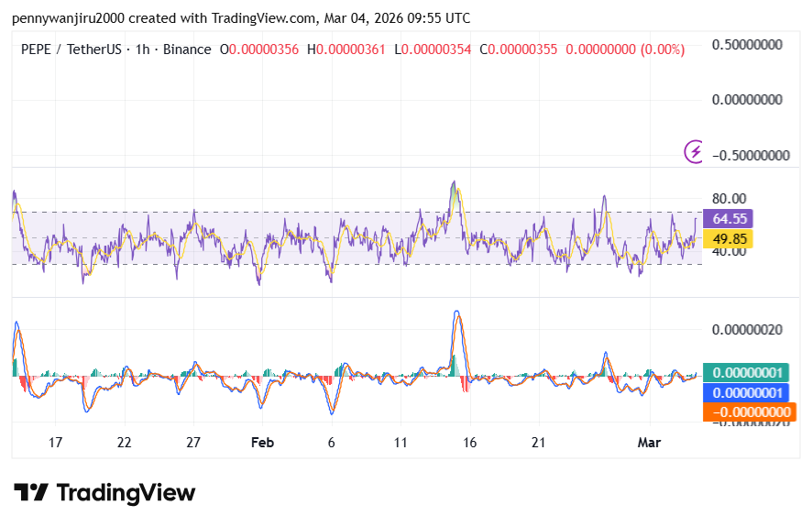Viewport: 812px width, 527px height.
Task: Click the TradingView logo icon
Action: tap(31, 493)
